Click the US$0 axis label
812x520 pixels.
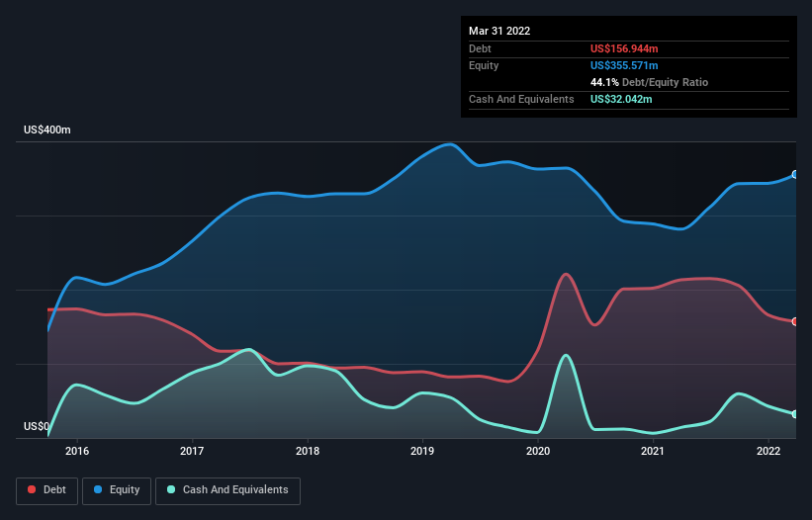coord(37,426)
